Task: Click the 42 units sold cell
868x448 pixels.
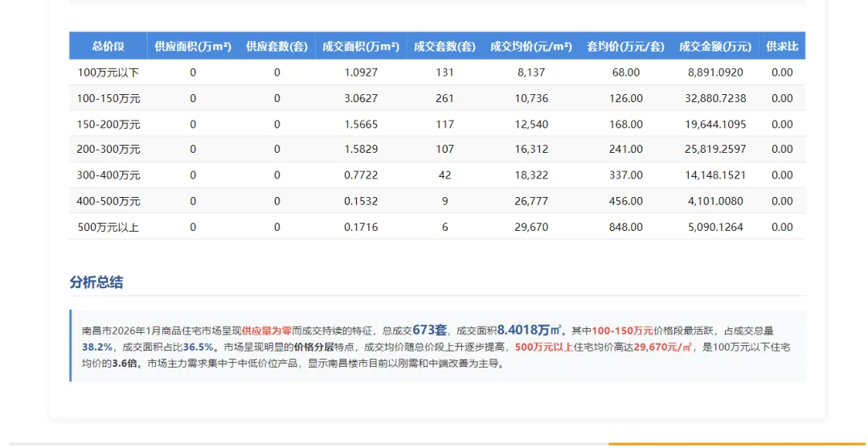Action: click(444, 175)
